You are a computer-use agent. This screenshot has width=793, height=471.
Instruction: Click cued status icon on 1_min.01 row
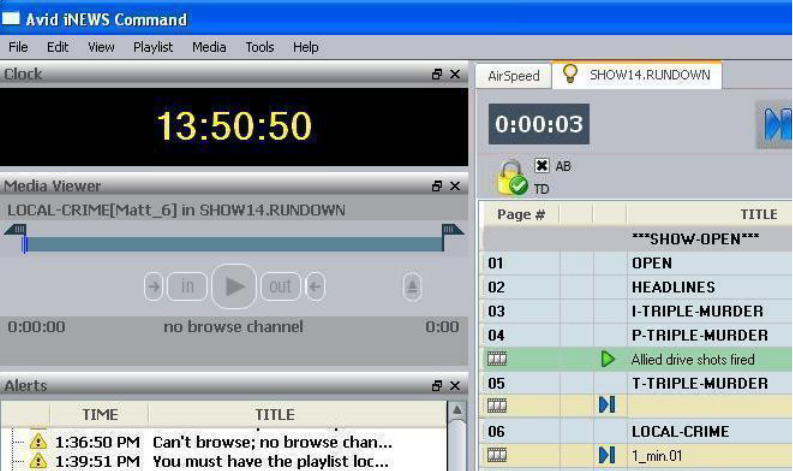click(x=607, y=455)
